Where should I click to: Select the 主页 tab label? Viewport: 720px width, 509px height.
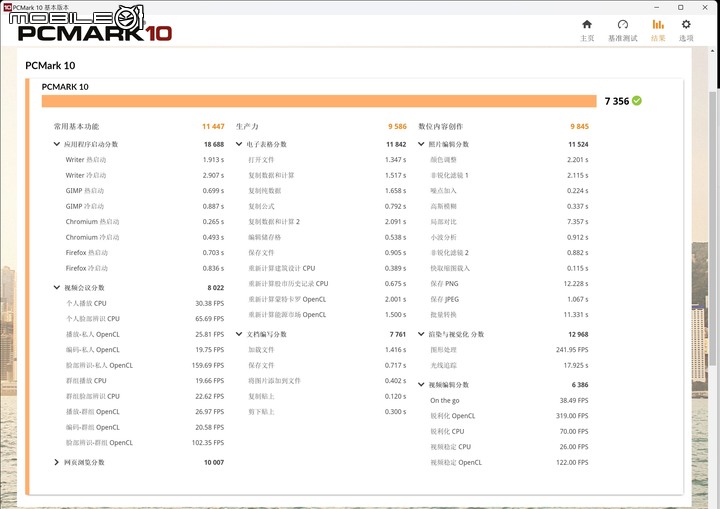point(587,38)
